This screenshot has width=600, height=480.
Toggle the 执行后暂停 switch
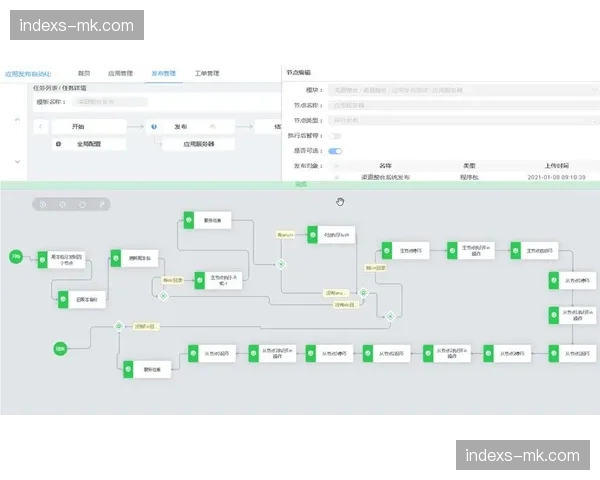click(336, 135)
